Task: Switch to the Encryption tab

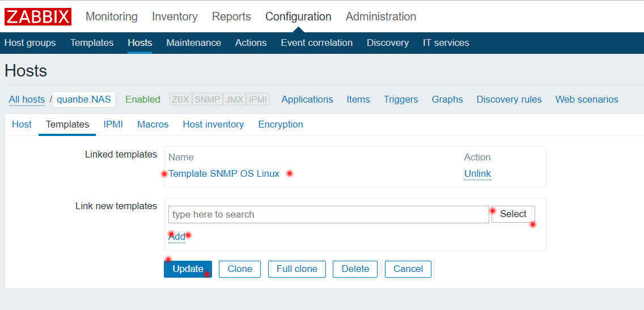Action: click(x=281, y=124)
